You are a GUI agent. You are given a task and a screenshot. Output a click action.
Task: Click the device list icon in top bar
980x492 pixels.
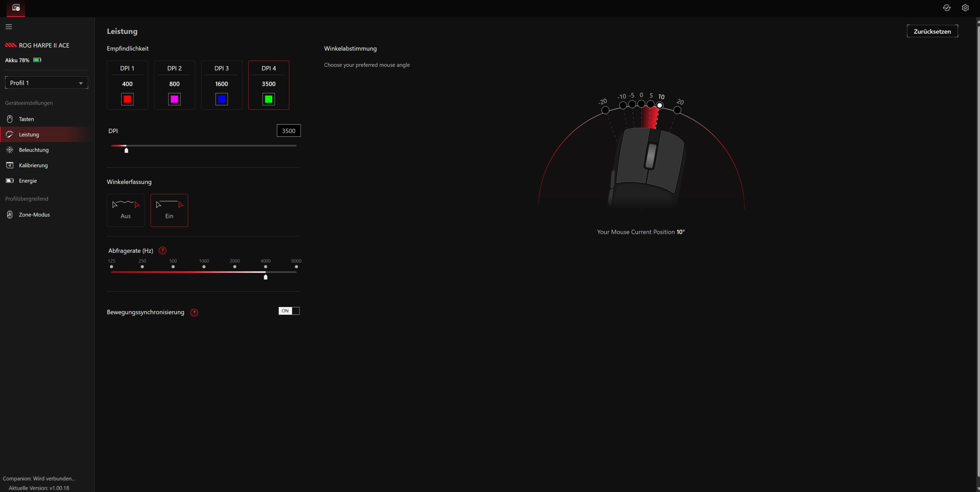click(x=16, y=8)
